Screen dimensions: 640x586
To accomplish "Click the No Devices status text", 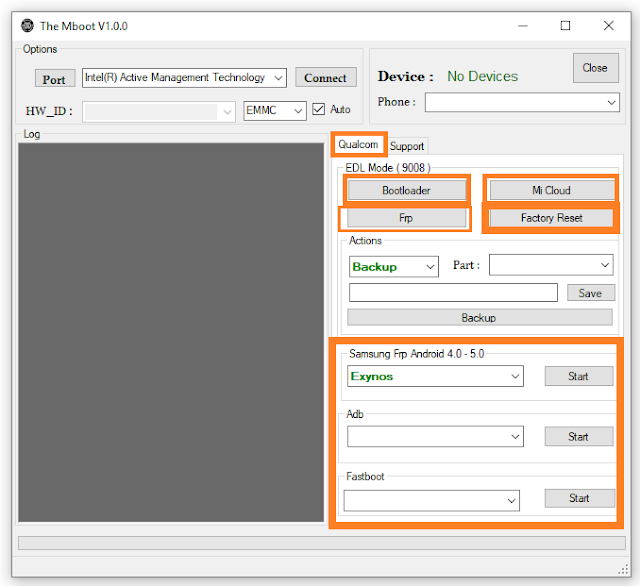I will 482,76.
